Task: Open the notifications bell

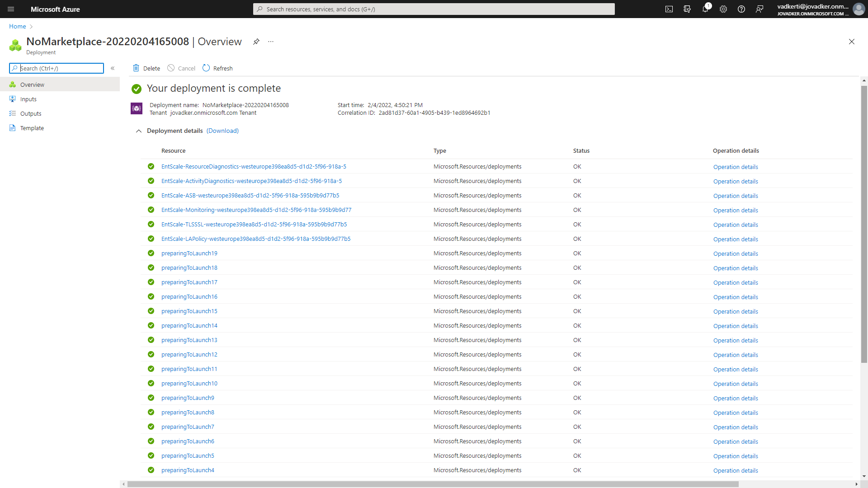Action: tap(705, 9)
